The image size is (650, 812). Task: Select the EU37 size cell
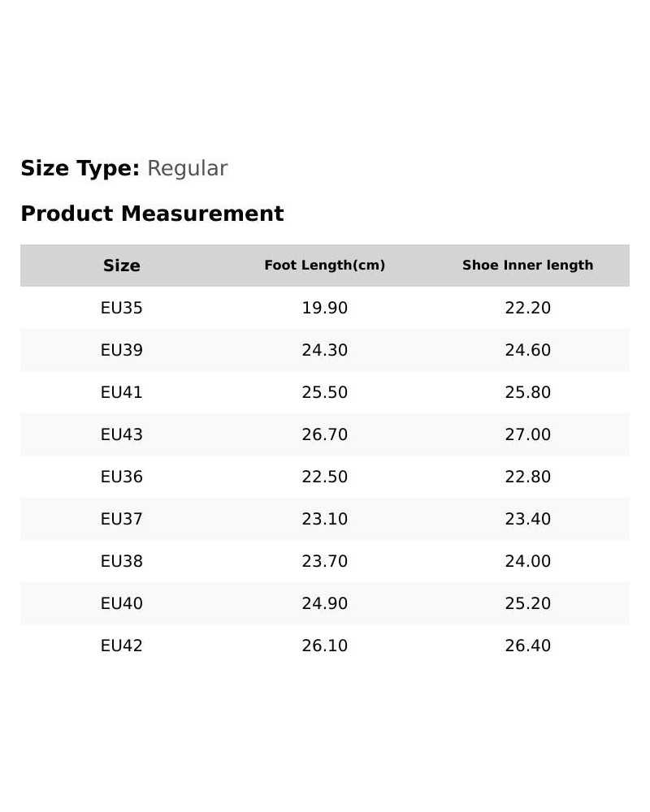click(x=121, y=519)
